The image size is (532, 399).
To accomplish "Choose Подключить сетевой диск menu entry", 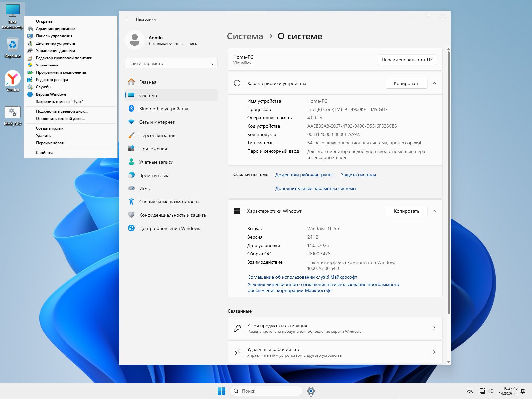I will (x=71, y=111).
